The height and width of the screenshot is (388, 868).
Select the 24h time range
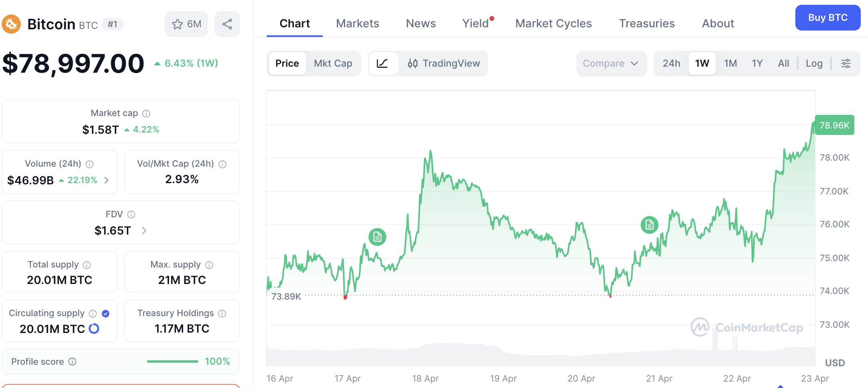click(671, 63)
